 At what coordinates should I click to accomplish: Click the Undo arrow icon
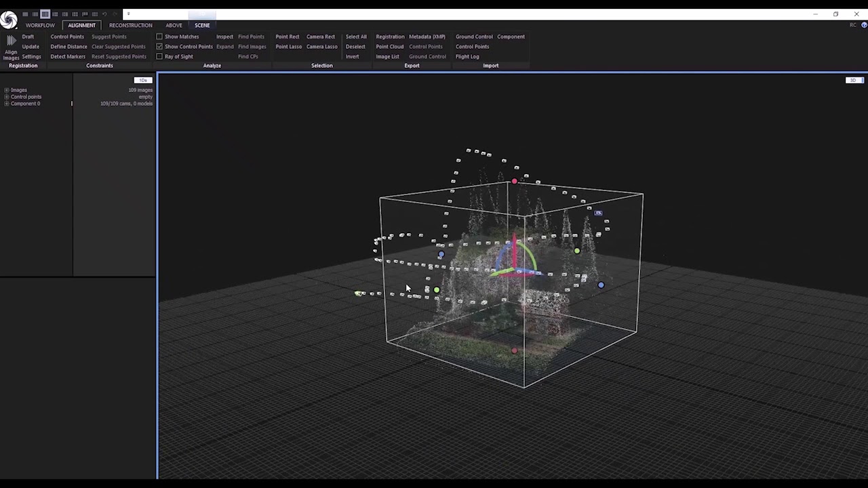click(104, 14)
